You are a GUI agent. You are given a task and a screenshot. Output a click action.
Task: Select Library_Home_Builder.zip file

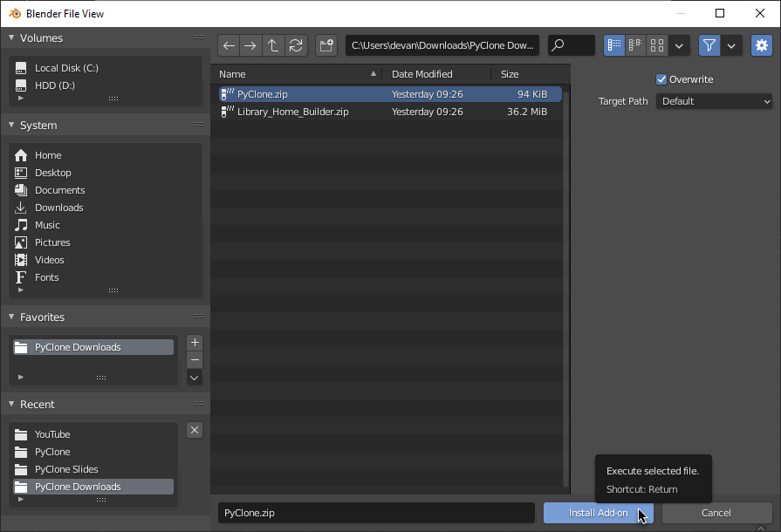tap(293, 112)
